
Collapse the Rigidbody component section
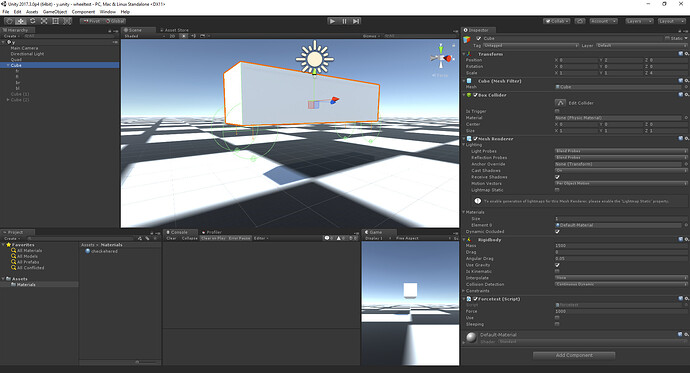464,240
